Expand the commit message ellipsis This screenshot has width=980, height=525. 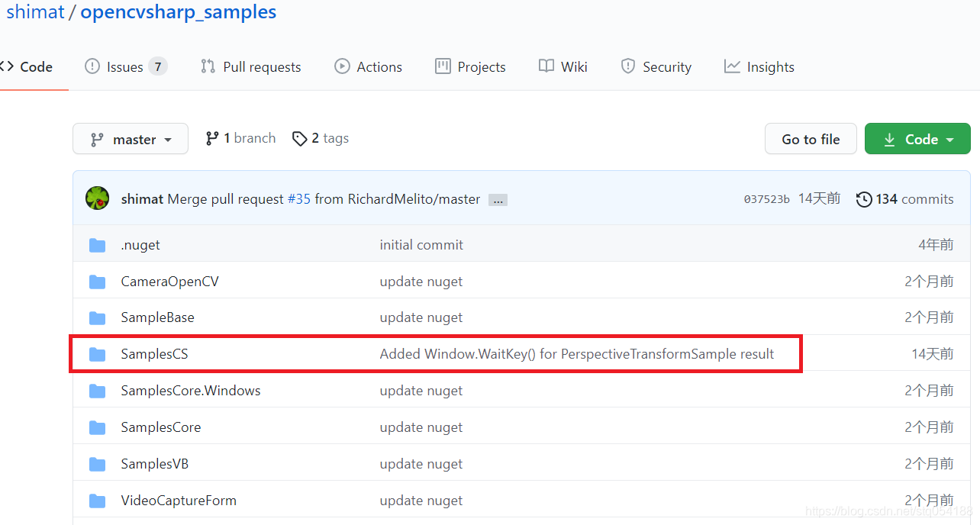click(x=498, y=200)
